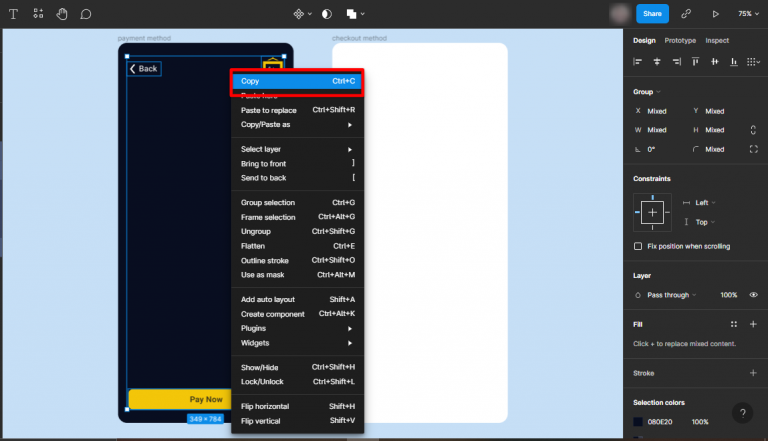Switch to the Prototype tab
768x441 pixels.
(680, 41)
